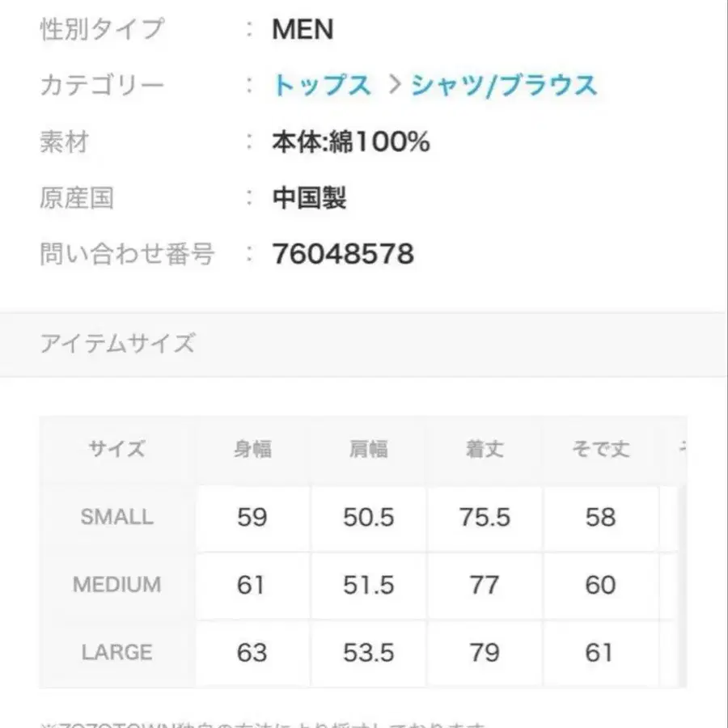
Task: Pick the LARGE size row label
Action: [117, 651]
